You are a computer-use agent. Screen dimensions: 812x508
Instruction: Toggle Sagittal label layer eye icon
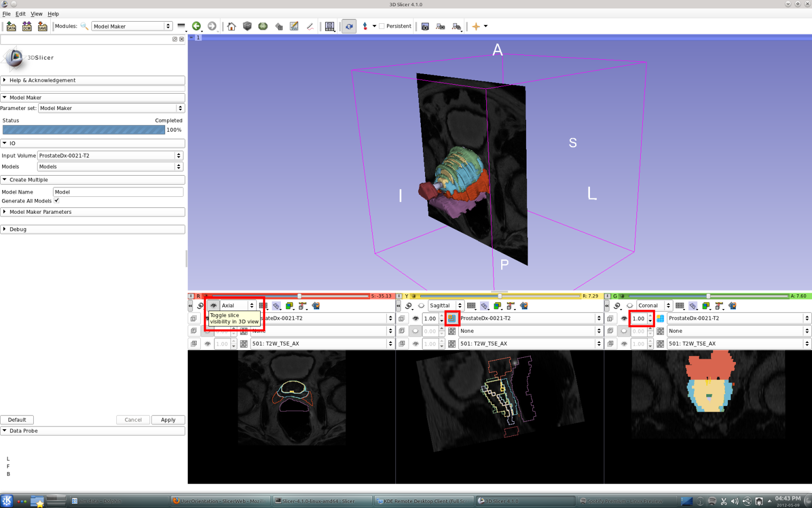[x=416, y=318]
